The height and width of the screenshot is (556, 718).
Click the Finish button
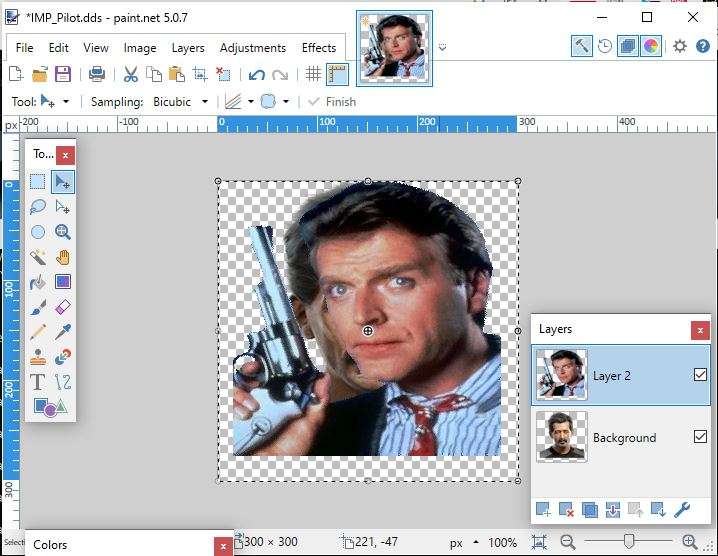point(332,102)
